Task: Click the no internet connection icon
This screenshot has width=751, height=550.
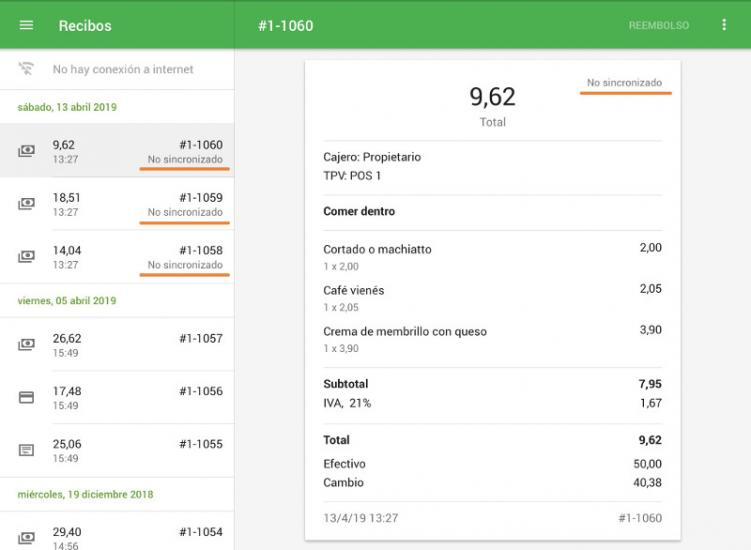Action: (26, 69)
